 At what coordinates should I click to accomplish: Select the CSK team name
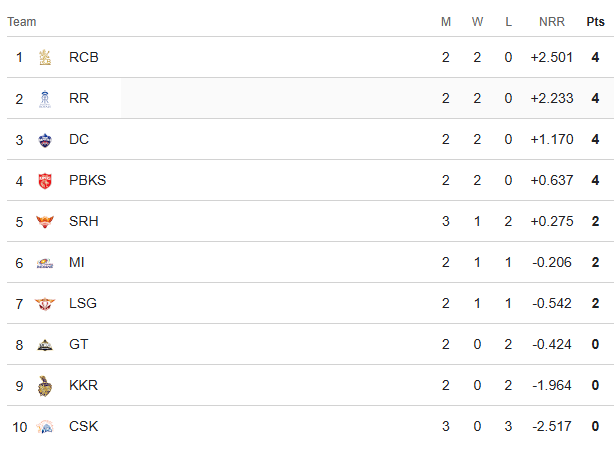(x=84, y=427)
